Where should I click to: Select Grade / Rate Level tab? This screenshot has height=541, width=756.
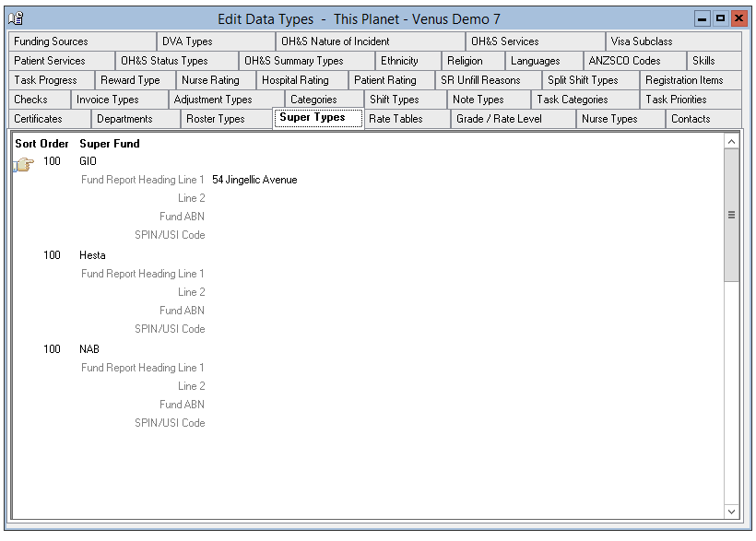tap(513, 119)
